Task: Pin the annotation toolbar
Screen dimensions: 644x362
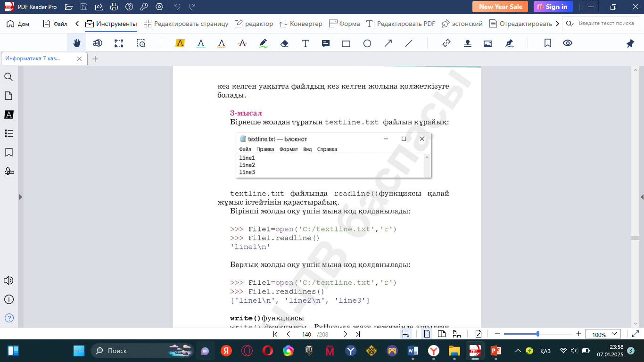Action: pos(630,43)
